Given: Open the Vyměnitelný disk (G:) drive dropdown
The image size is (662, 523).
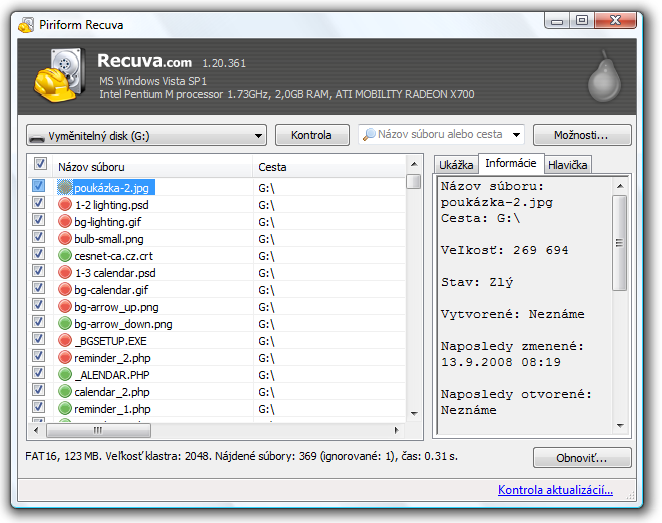Looking at the screenshot, I should [146, 135].
